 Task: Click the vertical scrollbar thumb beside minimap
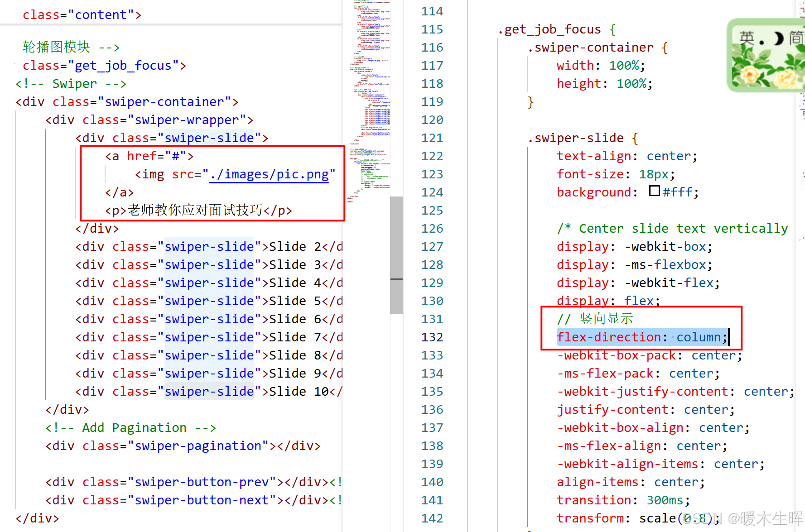pos(396,255)
